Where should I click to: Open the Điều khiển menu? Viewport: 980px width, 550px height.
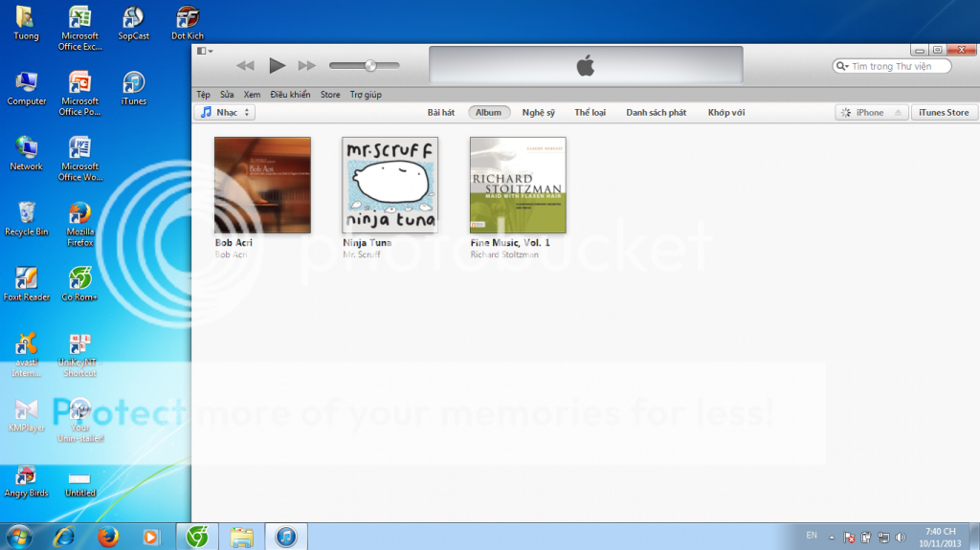290,95
